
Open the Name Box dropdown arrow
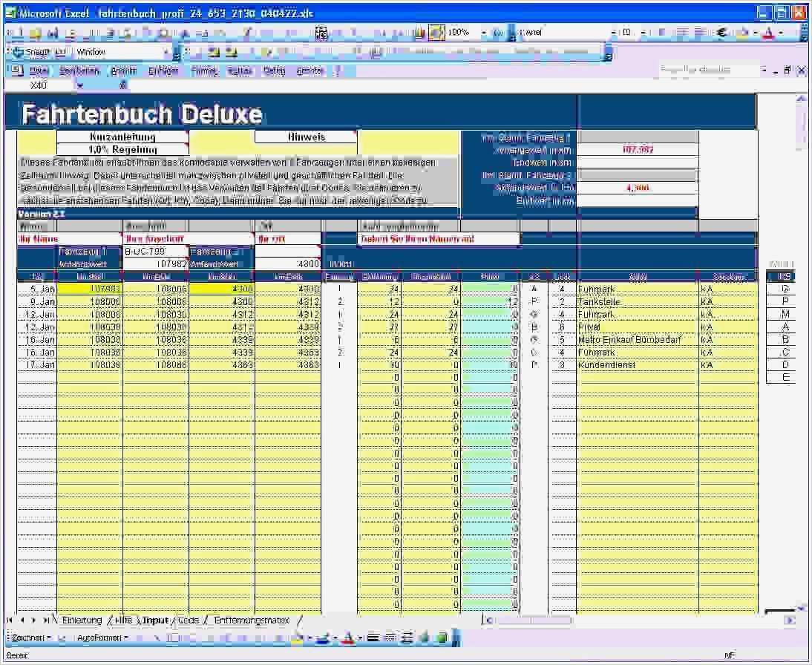tap(79, 86)
